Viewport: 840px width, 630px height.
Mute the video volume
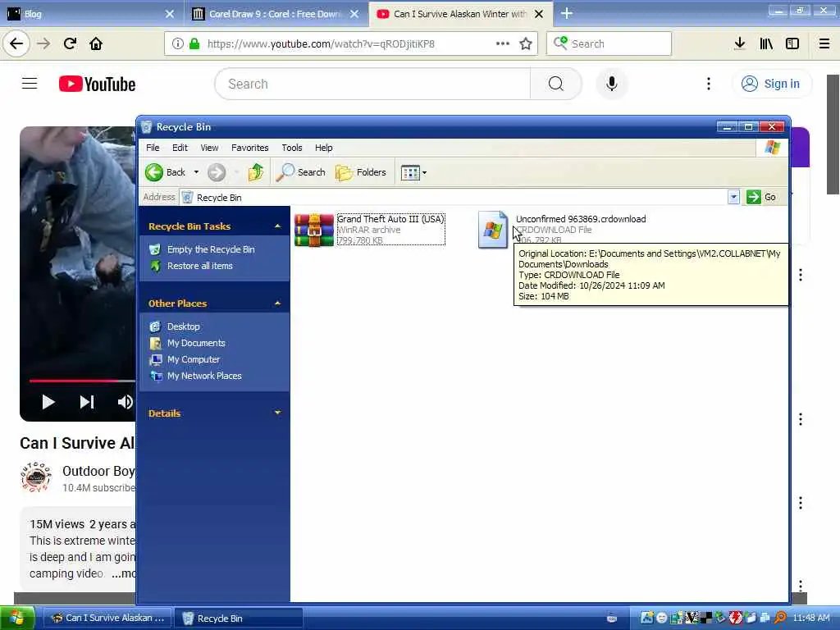click(x=126, y=402)
